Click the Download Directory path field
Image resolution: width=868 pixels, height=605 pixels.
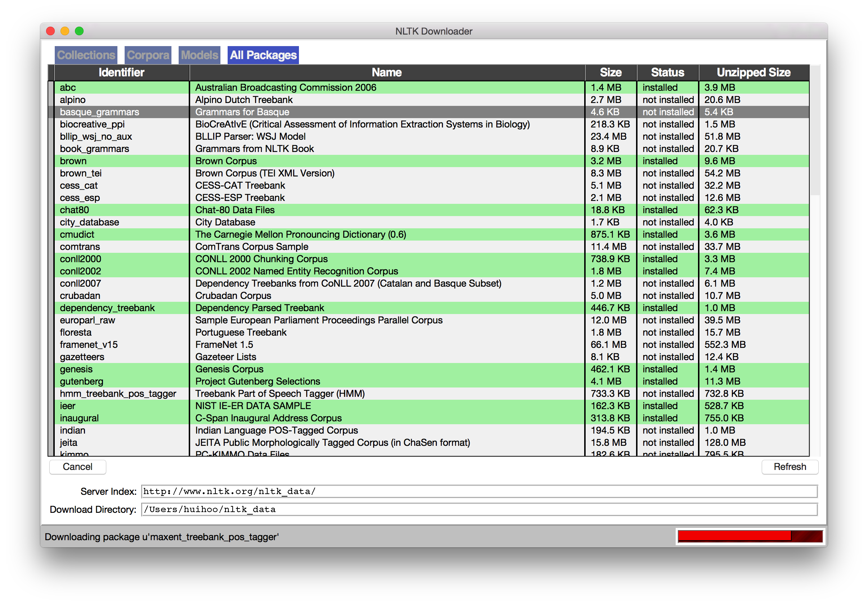(x=479, y=510)
